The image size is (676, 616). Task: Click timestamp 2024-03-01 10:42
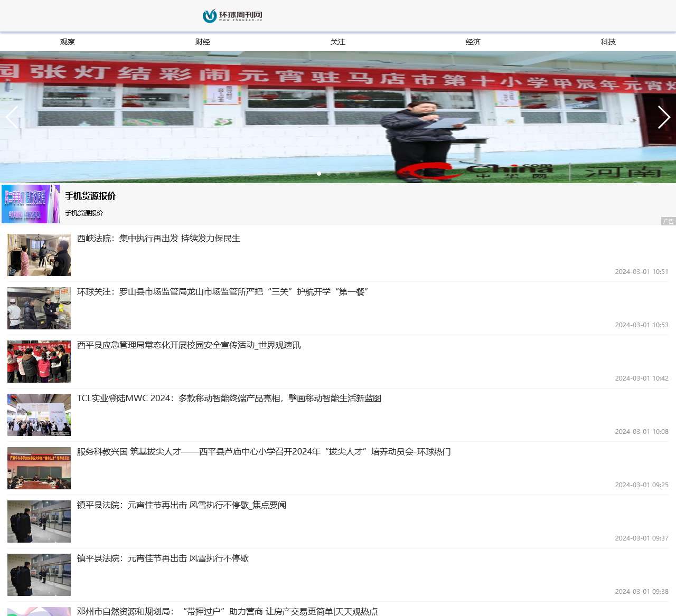point(642,378)
